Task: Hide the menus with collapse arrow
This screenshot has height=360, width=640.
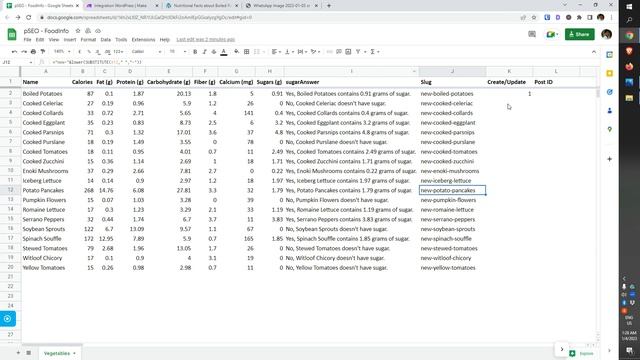Action: (594, 52)
